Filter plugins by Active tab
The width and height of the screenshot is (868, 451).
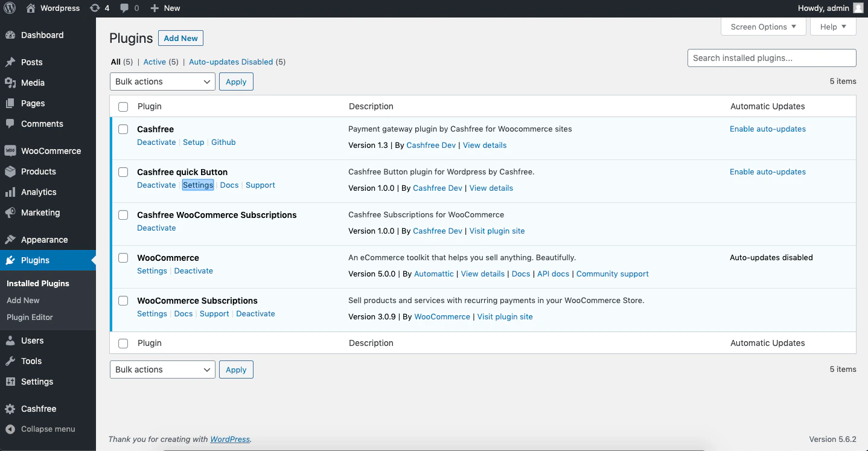click(155, 62)
